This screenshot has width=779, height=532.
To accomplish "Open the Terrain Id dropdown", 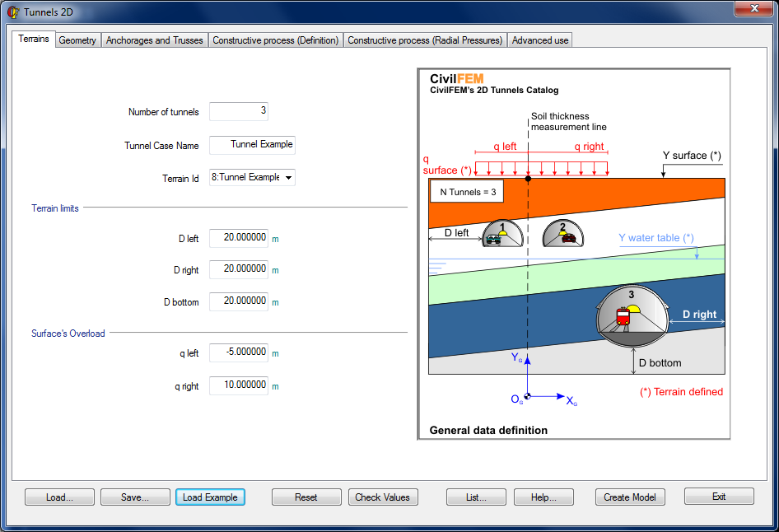I will (287, 177).
